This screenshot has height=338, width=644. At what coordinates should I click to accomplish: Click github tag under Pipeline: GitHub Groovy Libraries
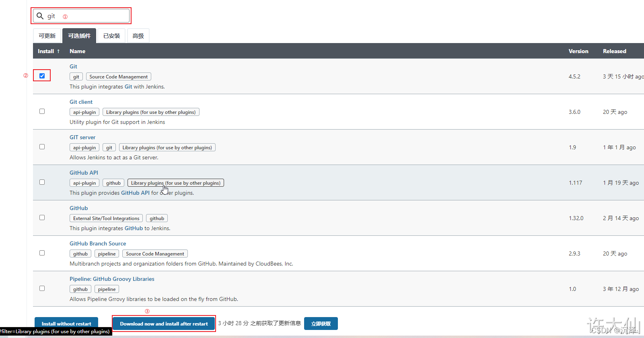[x=80, y=289]
